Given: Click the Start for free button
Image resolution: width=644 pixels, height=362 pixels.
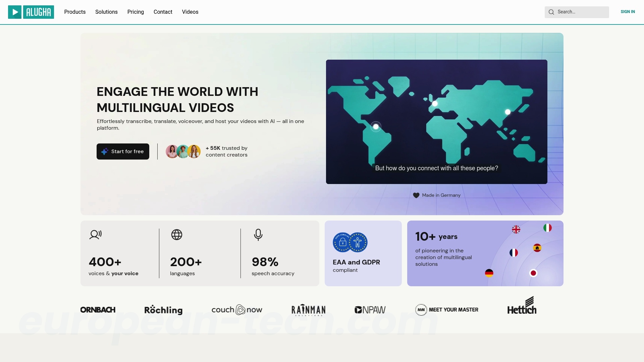Looking at the screenshot, I should pos(123,152).
